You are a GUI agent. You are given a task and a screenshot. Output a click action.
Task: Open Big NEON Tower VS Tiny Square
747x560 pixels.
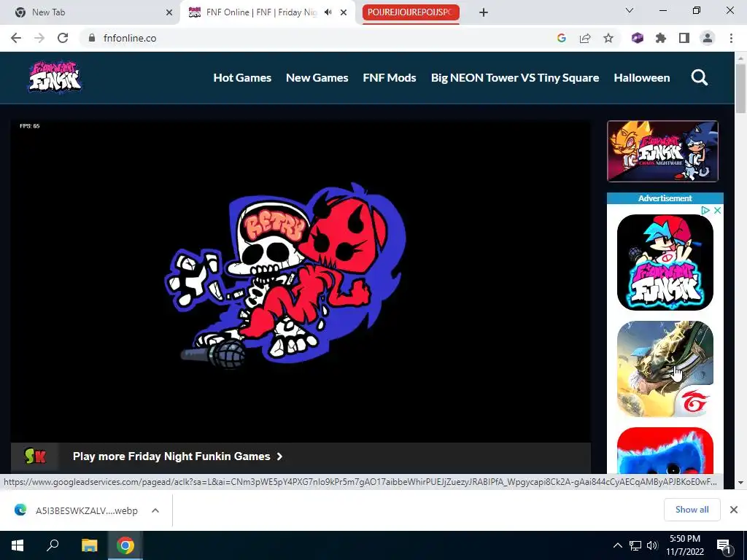click(x=514, y=77)
